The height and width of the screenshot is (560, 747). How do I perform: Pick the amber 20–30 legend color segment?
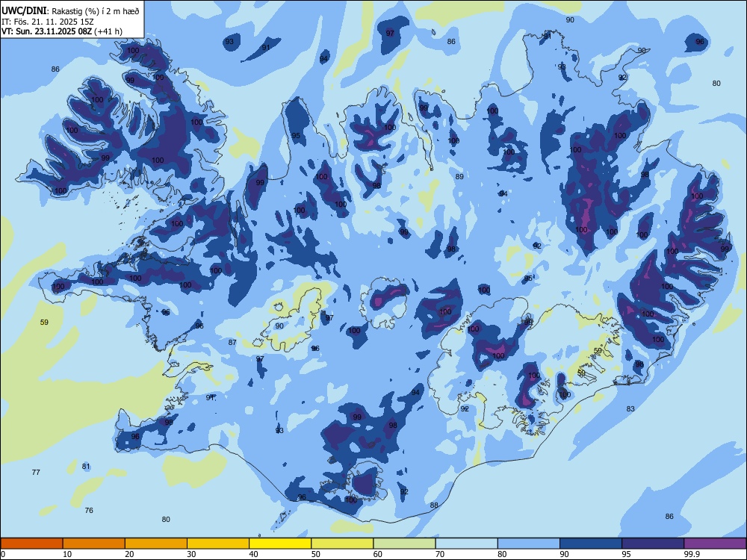(x=156, y=544)
